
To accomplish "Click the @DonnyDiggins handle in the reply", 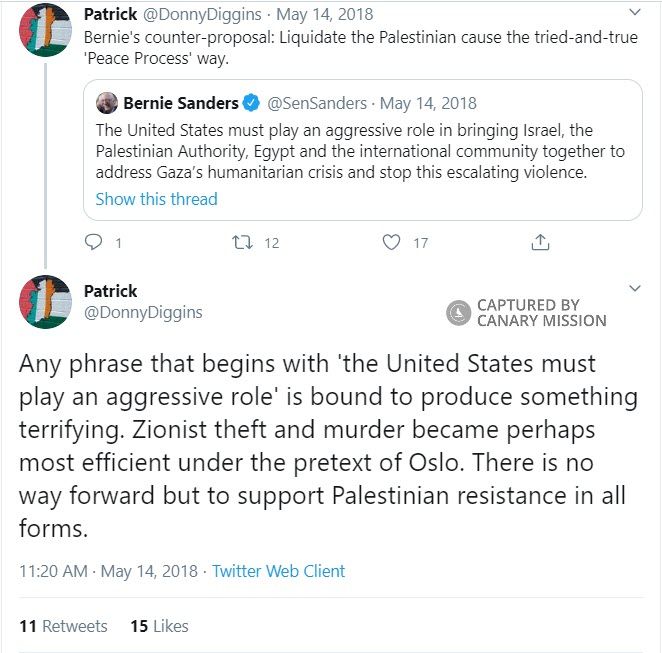I will [143, 312].
